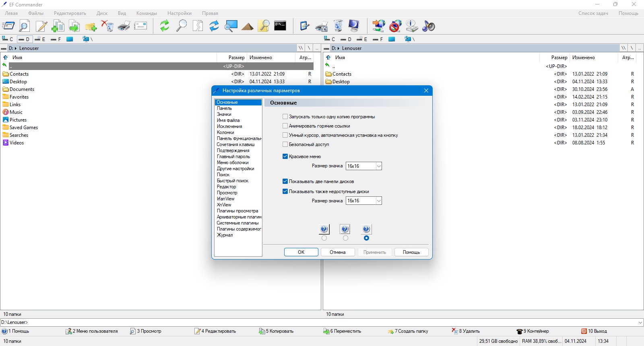Select 'Сочетания клавиш' in settings list
This screenshot has height=346, width=644.
(x=235, y=144)
